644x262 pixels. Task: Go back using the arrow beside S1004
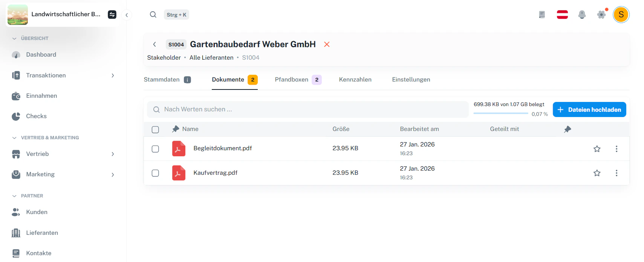click(154, 44)
